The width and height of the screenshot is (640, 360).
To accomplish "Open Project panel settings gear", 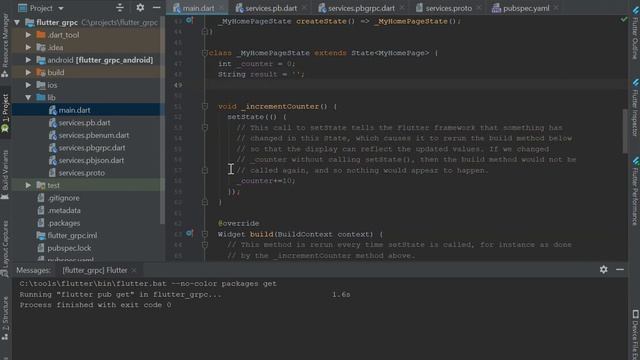I will 140,7.
